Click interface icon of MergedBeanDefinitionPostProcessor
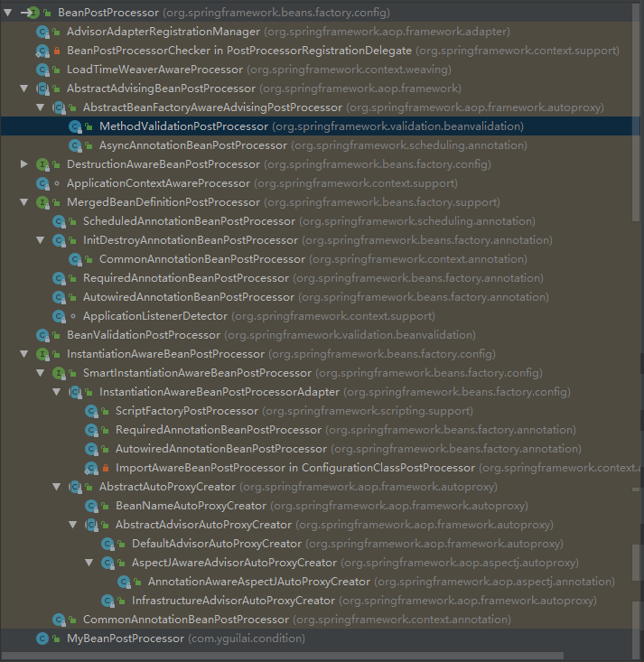This screenshot has height=662, width=644. tap(42, 202)
